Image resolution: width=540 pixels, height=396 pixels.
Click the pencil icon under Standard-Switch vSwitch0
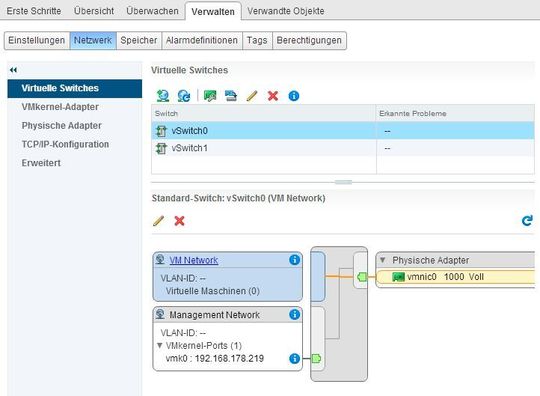(158, 221)
